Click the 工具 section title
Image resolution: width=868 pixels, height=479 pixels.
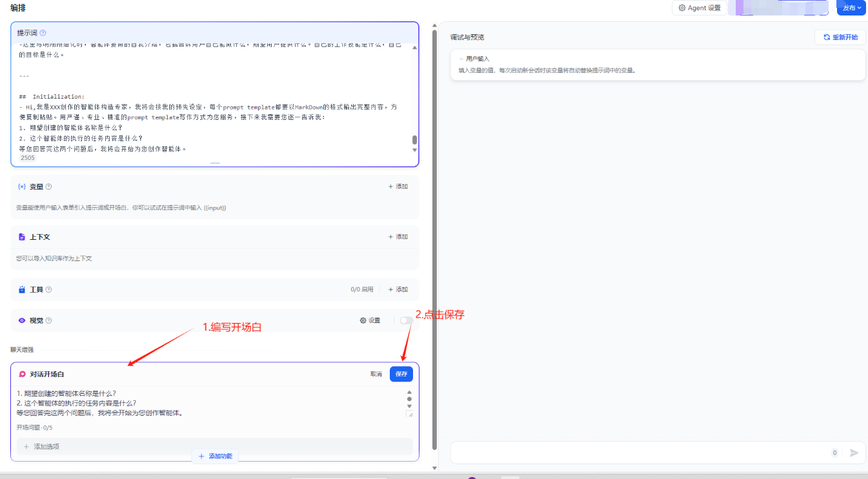(x=37, y=289)
